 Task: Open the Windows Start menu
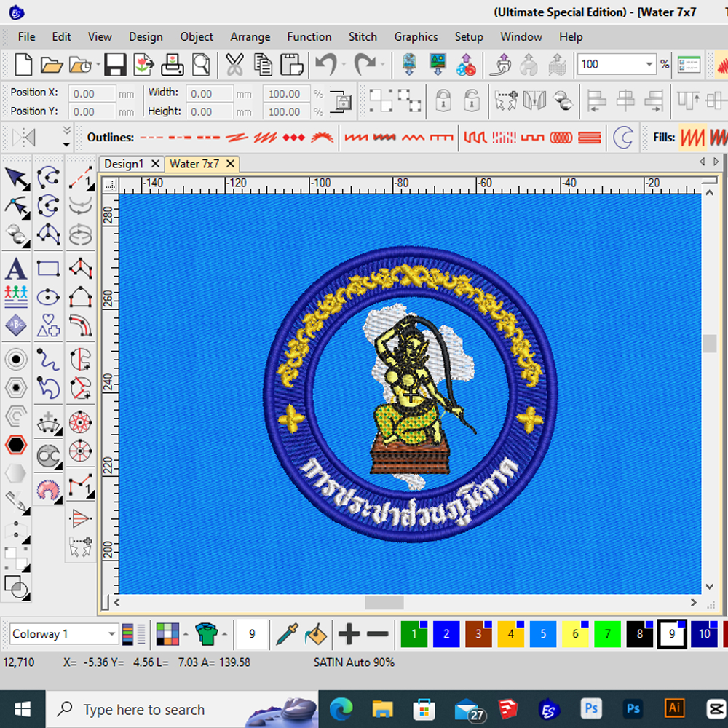(x=23, y=709)
